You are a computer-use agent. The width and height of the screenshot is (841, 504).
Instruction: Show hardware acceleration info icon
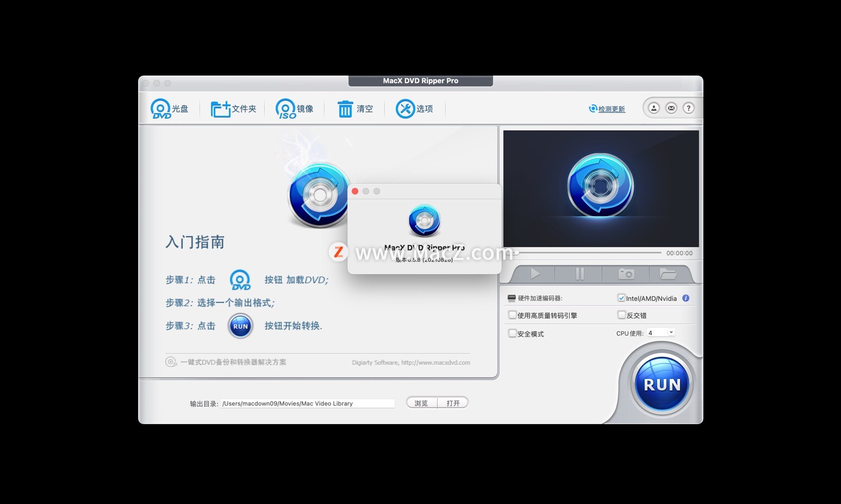[x=686, y=298]
